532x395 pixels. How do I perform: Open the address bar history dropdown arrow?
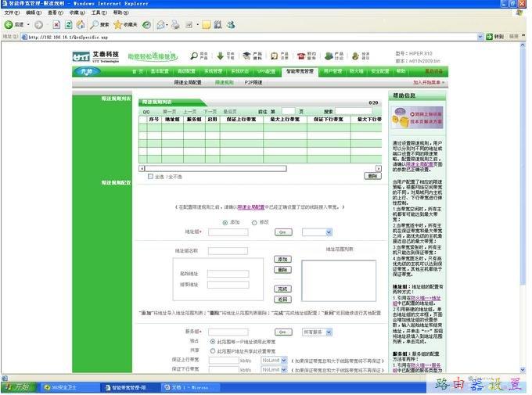click(480, 37)
